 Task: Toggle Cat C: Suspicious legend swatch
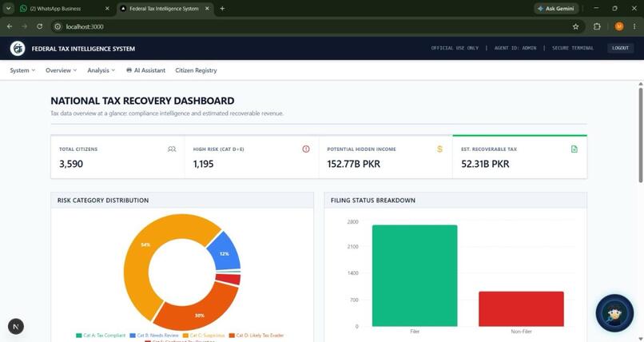coord(185,336)
